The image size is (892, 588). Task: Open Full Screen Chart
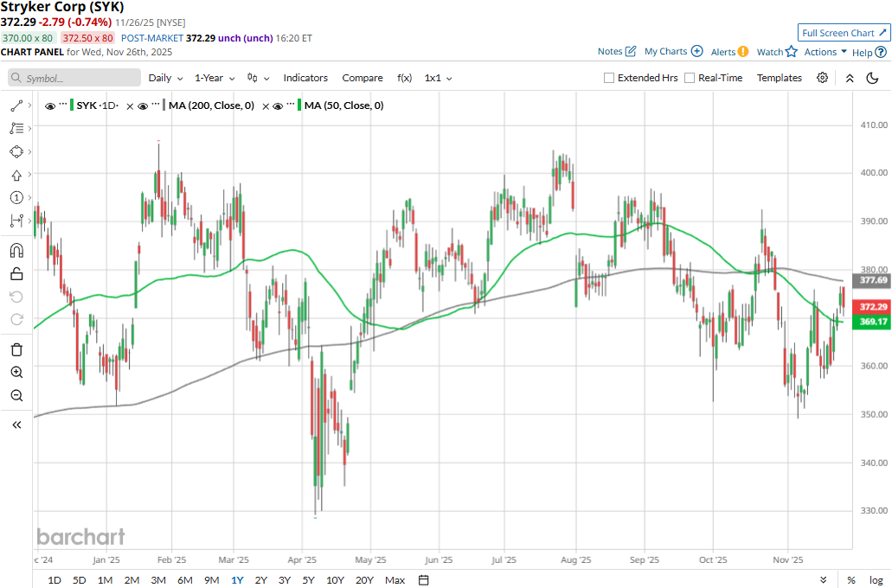844,33
